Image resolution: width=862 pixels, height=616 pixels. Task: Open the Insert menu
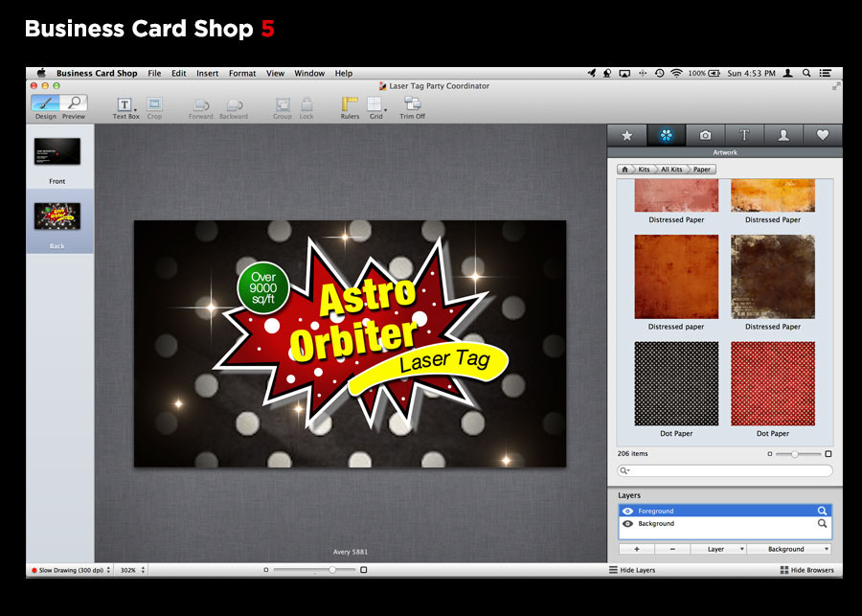coord(207,73)
